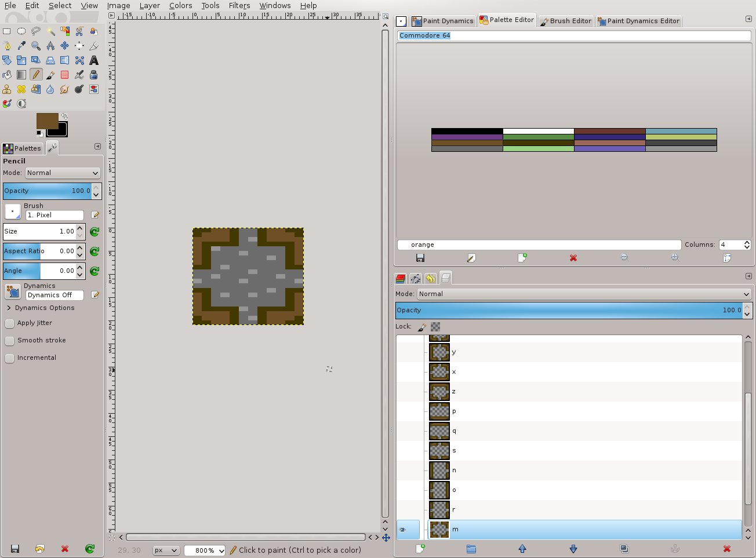
Task: Toggle Lock pixels brush icon
Action: pyautogui.click(x=421, y=327)
